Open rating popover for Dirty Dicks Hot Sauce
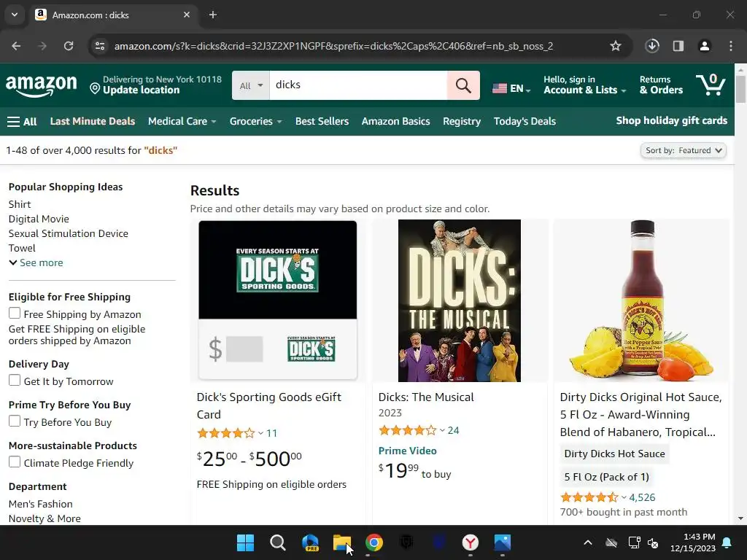Screen dimensions: 747x560 [594, 497]
